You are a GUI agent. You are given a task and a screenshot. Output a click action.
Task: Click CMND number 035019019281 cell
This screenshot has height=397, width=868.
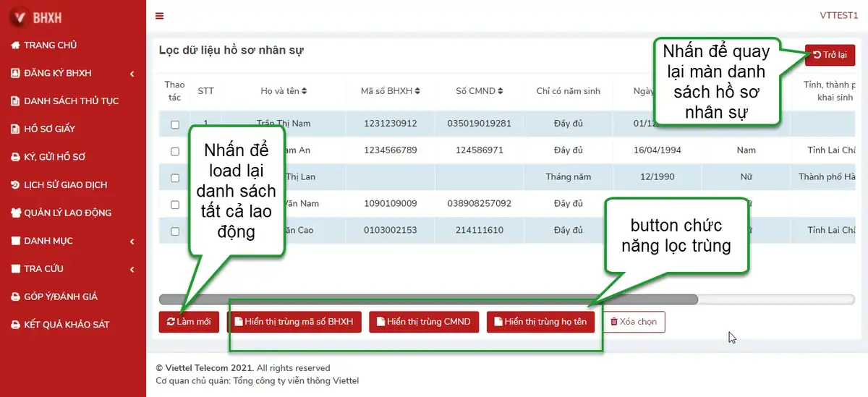[480, 124]
